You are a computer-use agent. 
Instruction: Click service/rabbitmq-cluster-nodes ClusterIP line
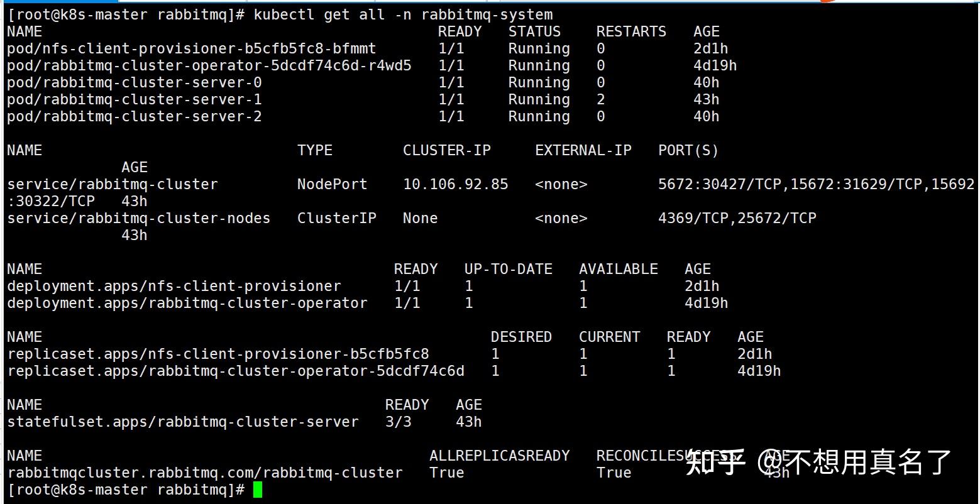pos(138,218)
